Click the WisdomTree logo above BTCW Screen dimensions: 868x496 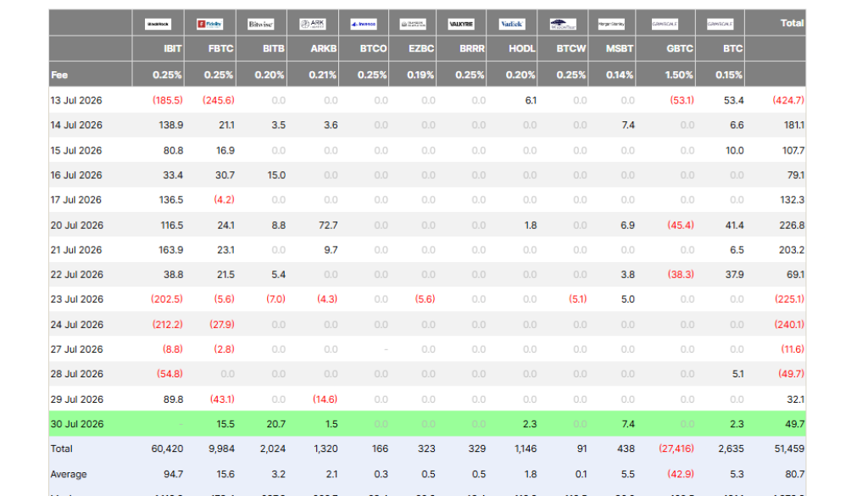(563, 25)
